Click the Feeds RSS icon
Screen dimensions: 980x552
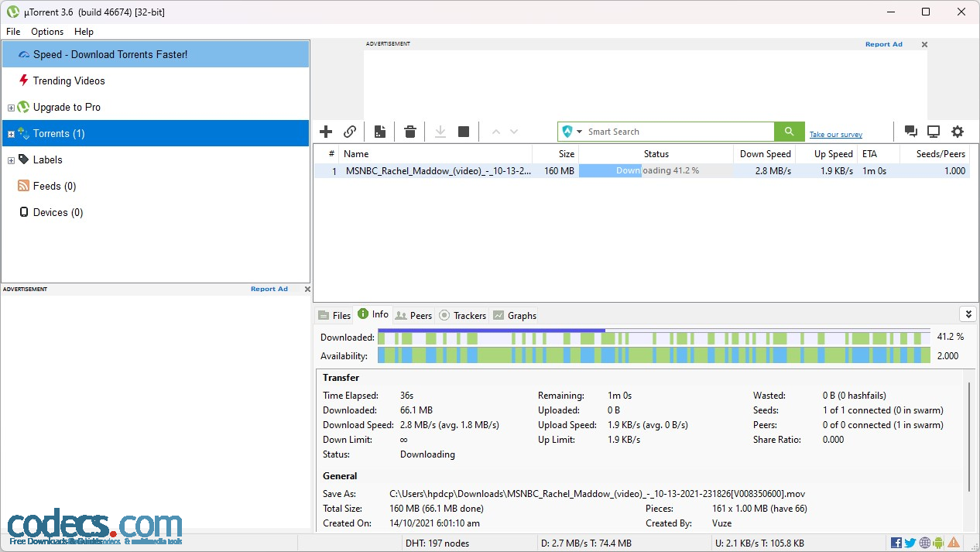(24, 186)
